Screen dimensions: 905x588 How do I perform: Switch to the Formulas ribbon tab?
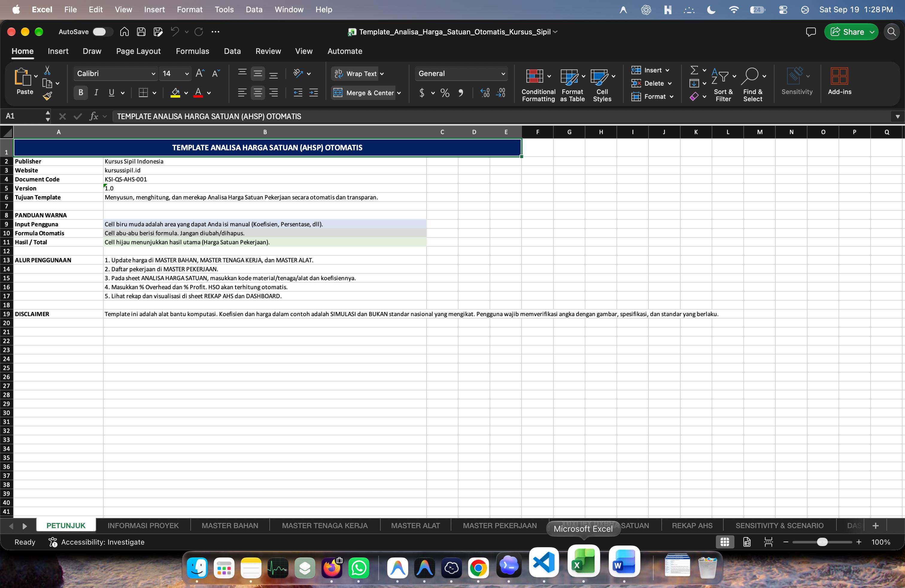[192, 51]
